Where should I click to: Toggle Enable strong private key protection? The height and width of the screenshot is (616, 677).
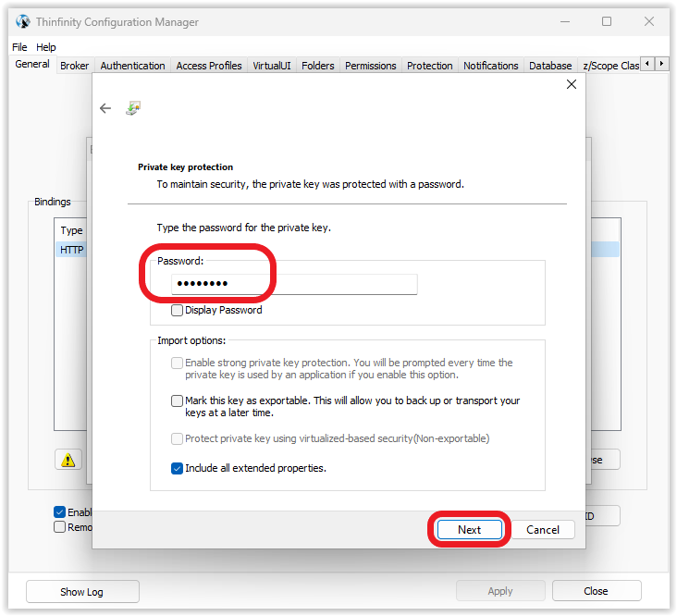177,363
